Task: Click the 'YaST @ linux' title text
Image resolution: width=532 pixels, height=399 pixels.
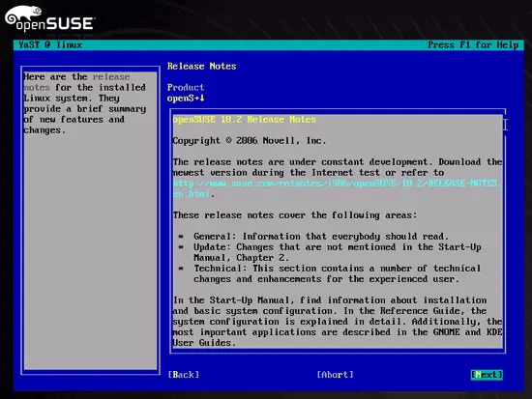Action: [x=50, y=45]
